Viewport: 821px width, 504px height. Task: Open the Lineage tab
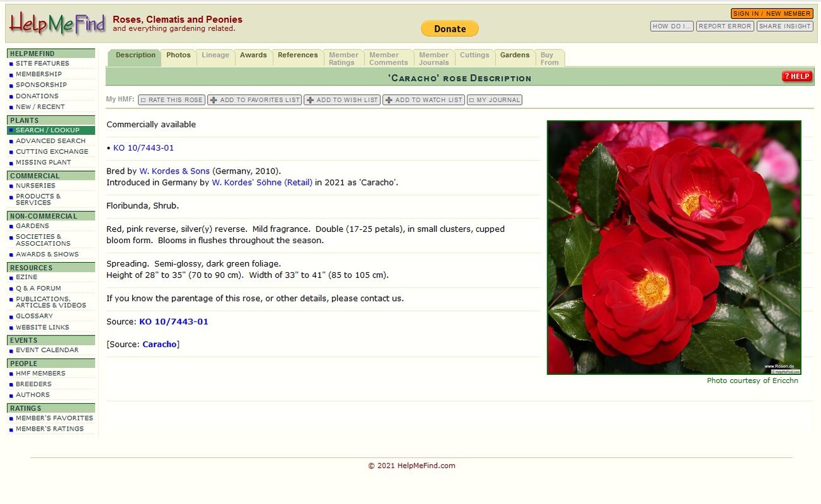coord(215,55)
